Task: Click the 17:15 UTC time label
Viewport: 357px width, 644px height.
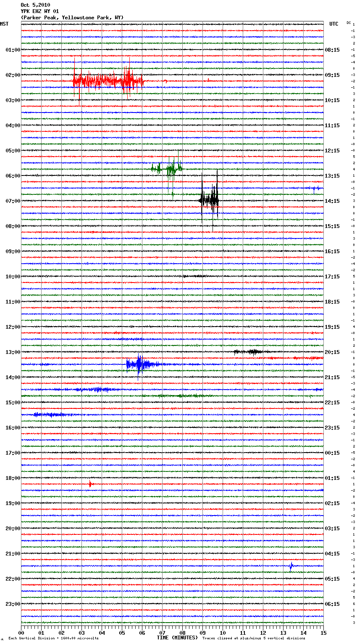Action: coord(332,277)
